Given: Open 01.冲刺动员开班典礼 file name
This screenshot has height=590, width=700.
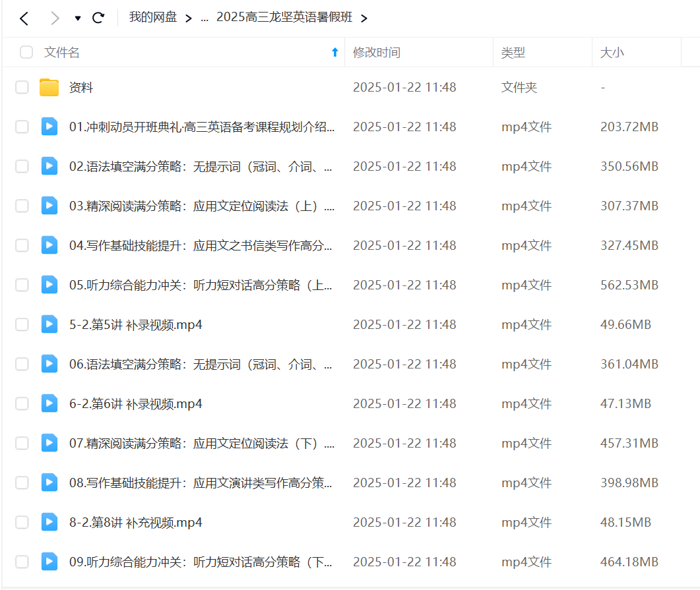Looking at the screenshot, I should (x=202, y=127).
